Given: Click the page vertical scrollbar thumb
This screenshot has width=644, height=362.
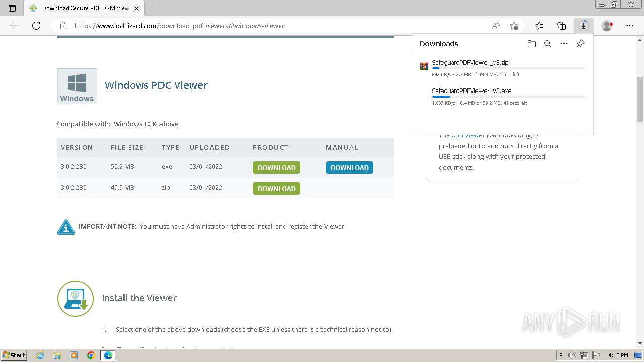Looking at the screenshot, I should pos(640,100).
